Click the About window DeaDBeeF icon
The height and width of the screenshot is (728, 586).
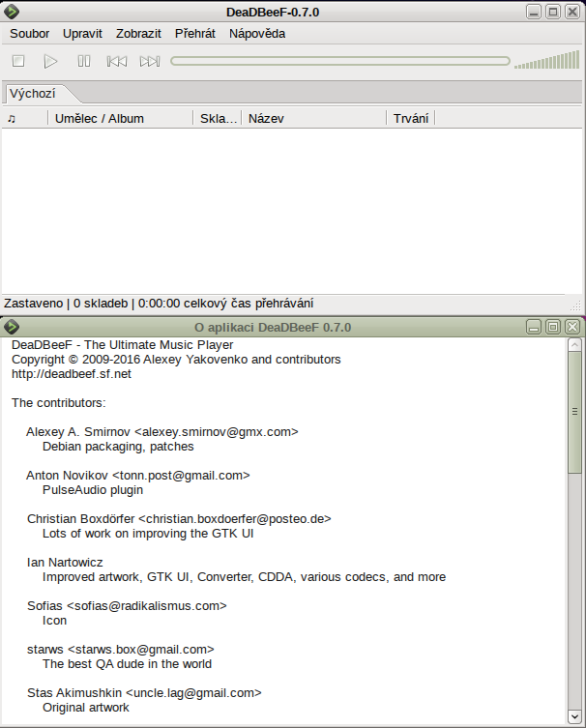pyautogui.click(x=12, y=327)
